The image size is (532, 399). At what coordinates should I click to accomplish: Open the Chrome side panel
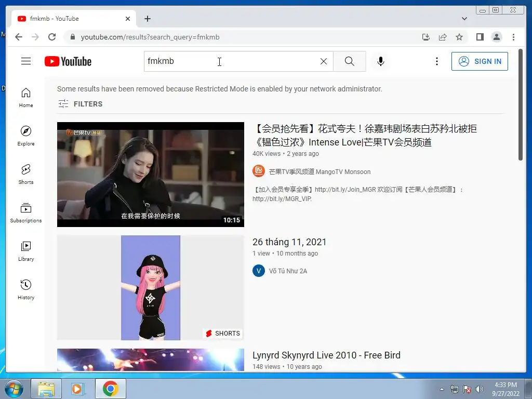pyautogui.click(x=480, y=37)
